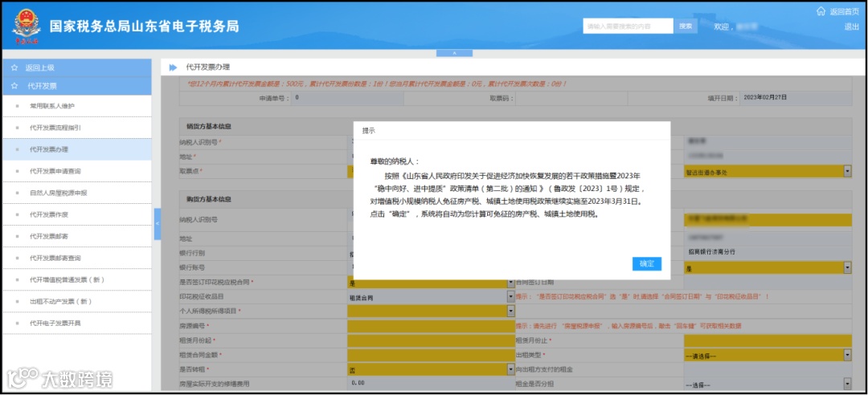Open the 是否签订印花税应税合同 dropdown
Viewport: 868px width, 395px height.
pyautogui.click(x=432, y=283)
